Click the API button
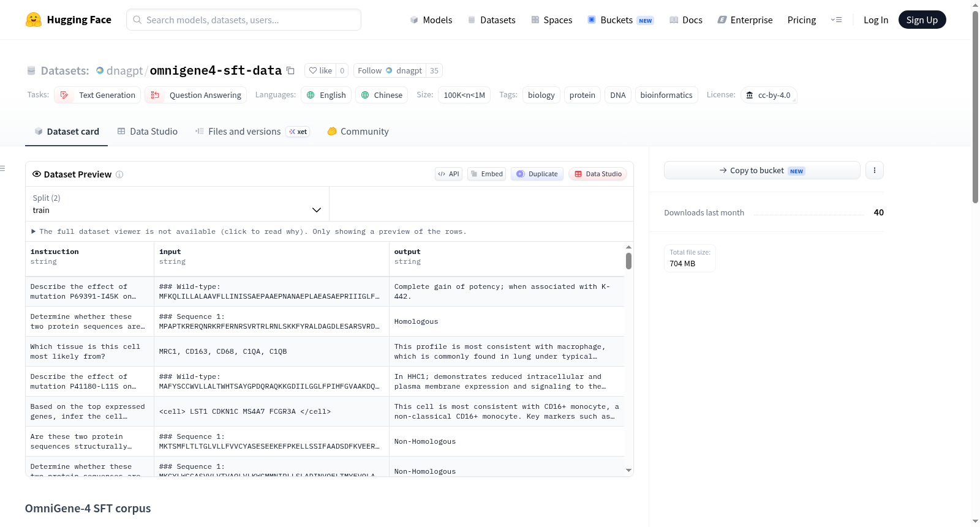This screenshot has height=527, width=980. click(448, 174)
